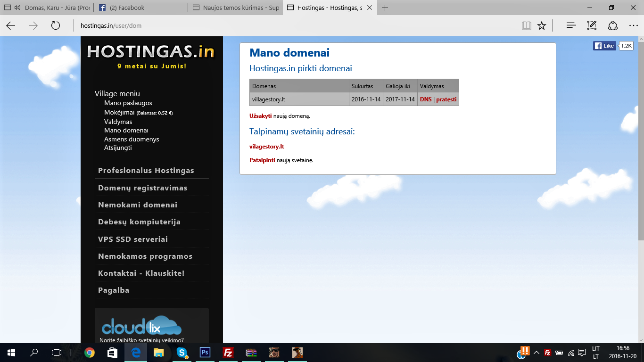Click the Domenas column header

point(299,86)
